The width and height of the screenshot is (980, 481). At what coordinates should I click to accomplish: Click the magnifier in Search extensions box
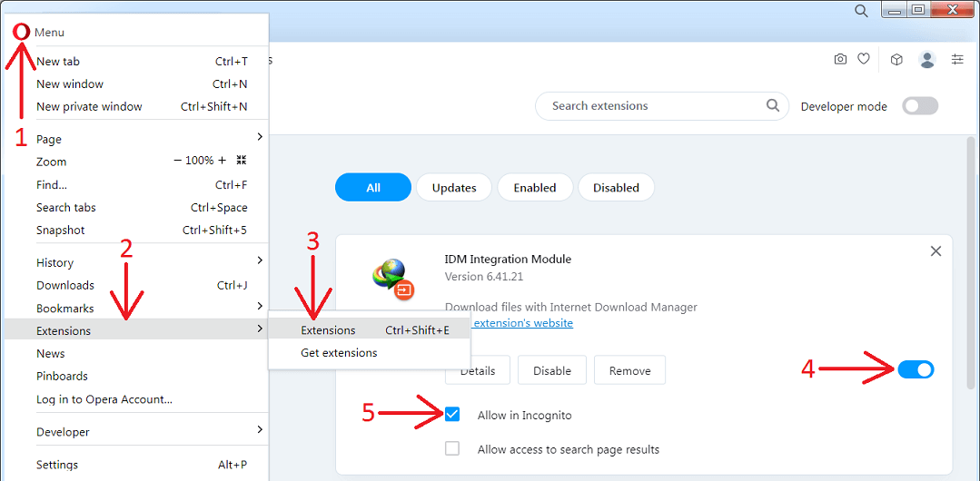click(x=773, y=105)
